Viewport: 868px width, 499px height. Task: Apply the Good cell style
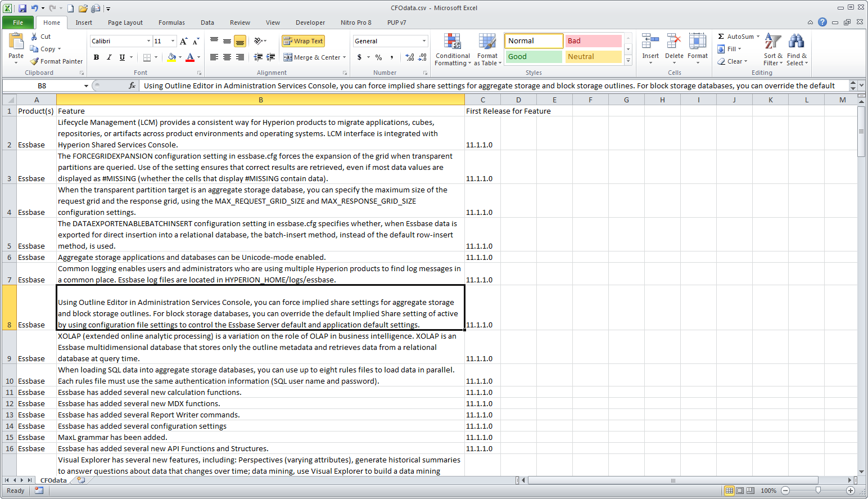click(534, 57)
